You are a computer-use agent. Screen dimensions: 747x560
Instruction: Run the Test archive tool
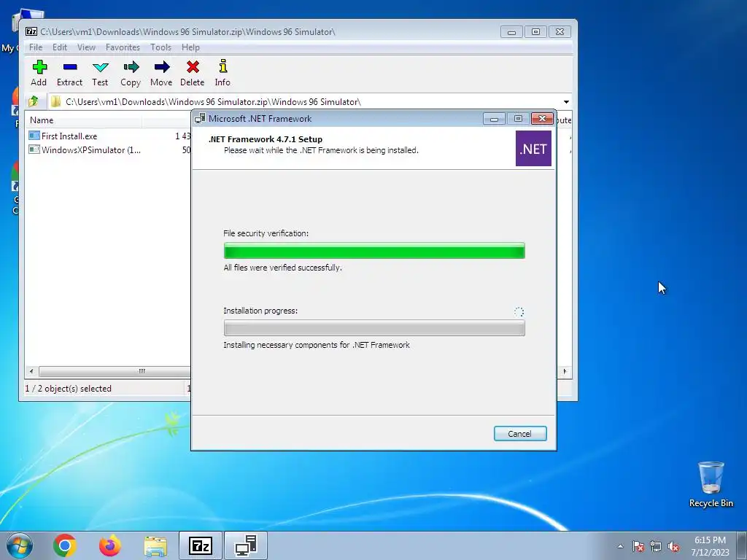click(100, 73)
